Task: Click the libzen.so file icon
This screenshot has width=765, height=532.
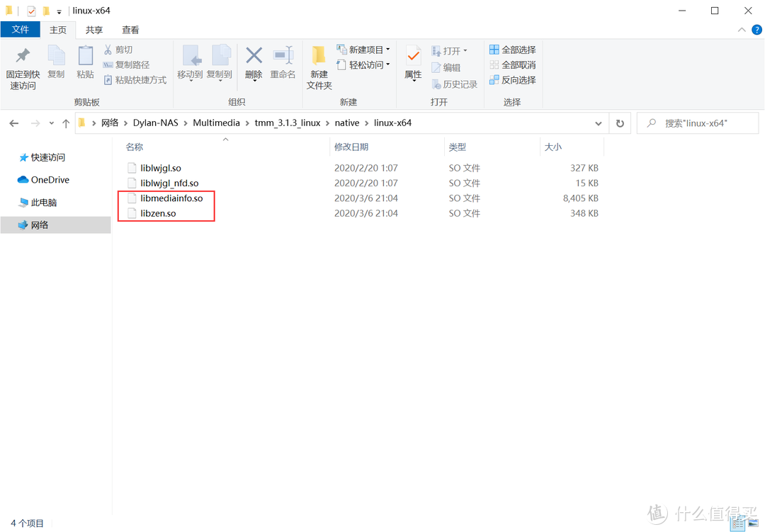Action: tap(131, 213)
